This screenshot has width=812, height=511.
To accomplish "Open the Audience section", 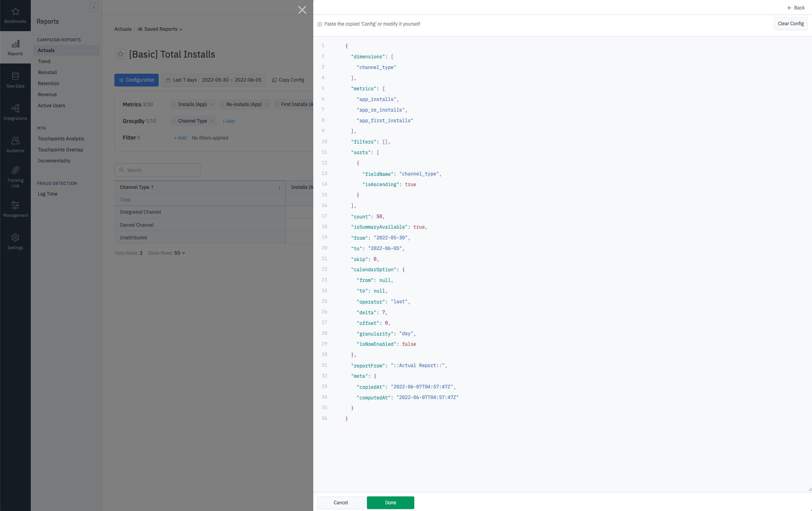I will click(15, 145).
